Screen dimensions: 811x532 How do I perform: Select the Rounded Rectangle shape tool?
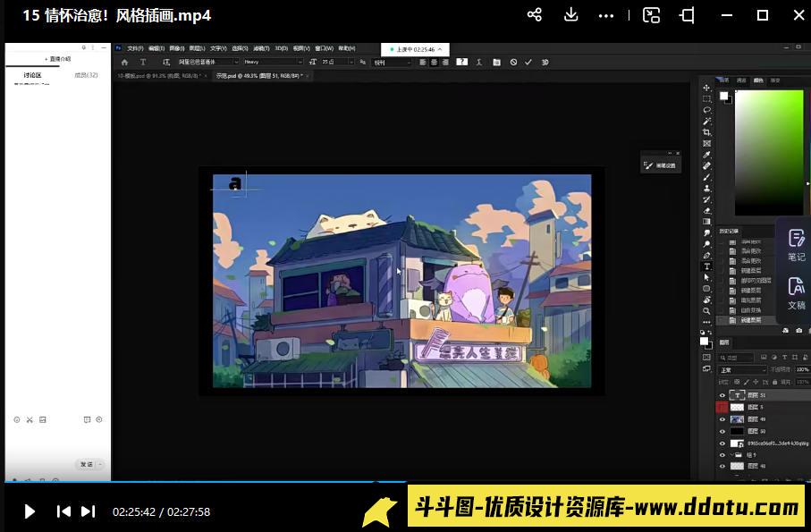point(706,289)
